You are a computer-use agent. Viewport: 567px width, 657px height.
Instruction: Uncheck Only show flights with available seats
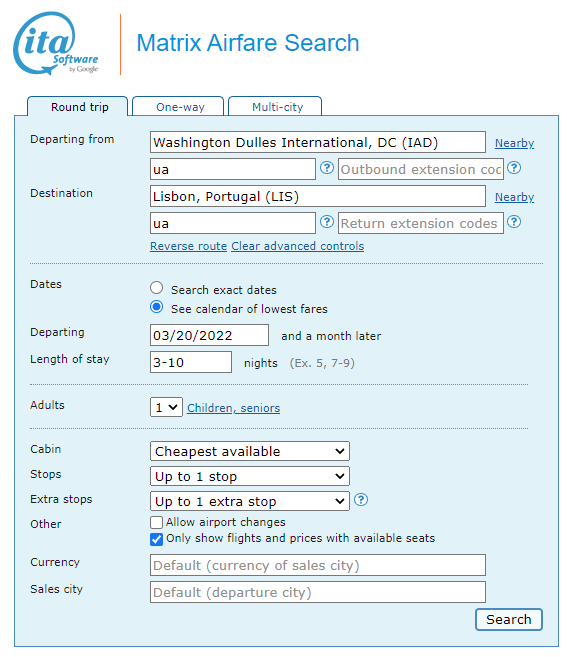156,539
